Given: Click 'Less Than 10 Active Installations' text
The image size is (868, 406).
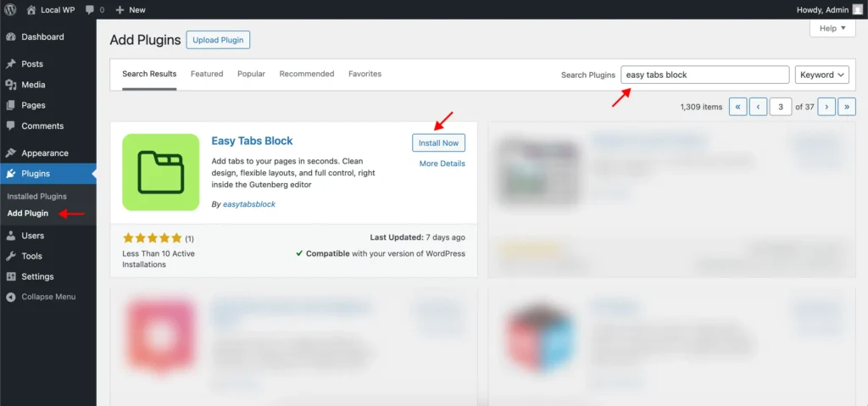Looking at the screenshot, I should 159,259.
